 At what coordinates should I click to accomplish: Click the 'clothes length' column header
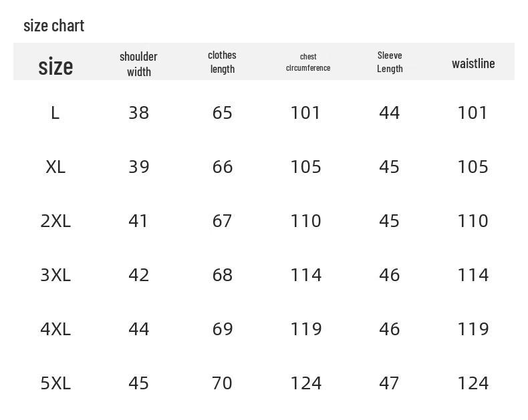[223, 62]
